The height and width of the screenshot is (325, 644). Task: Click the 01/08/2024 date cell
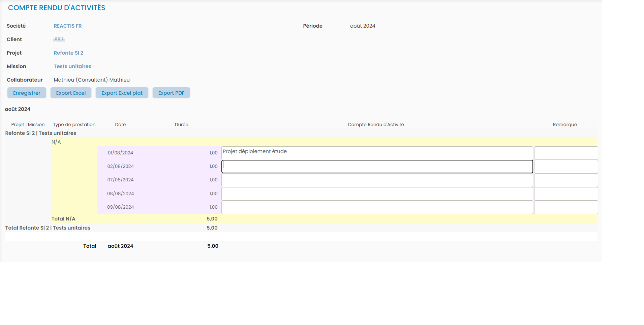pos(120,153)
